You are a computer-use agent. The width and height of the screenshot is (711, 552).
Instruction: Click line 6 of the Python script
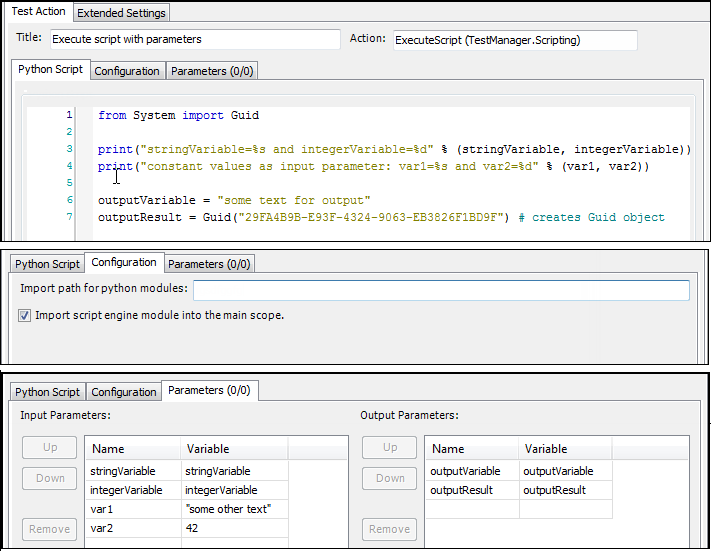234,200
